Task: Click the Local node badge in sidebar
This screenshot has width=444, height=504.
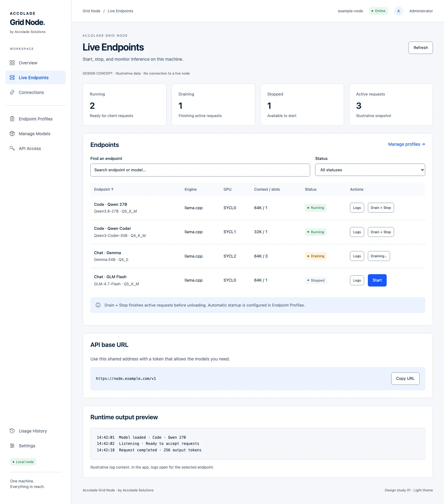Action: 23,462
